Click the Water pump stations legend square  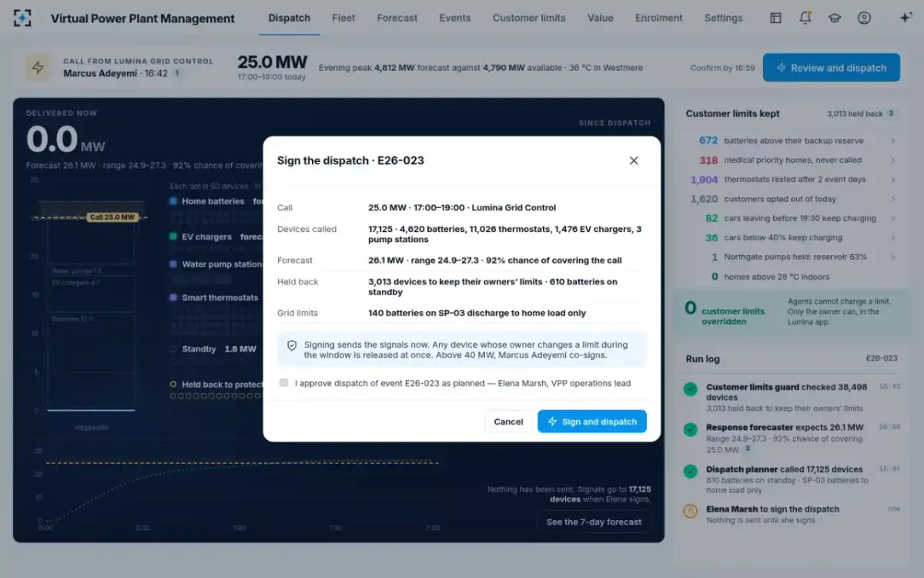173,264
